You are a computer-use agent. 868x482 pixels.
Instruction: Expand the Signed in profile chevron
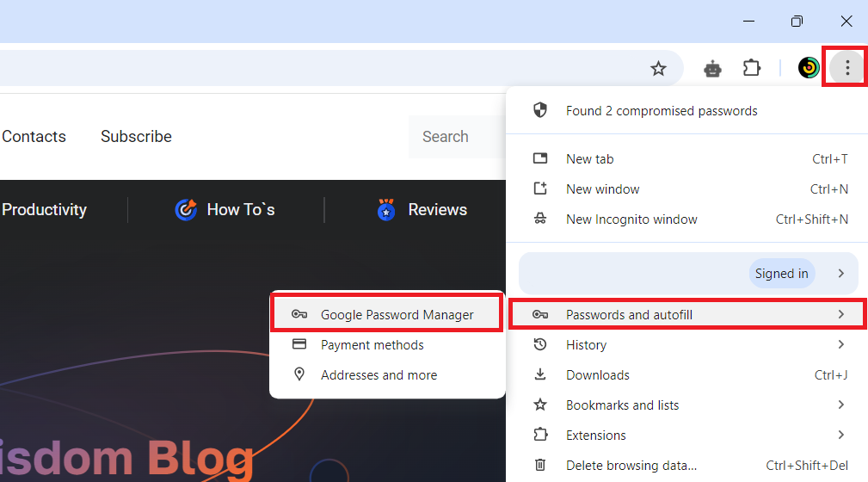840,273
